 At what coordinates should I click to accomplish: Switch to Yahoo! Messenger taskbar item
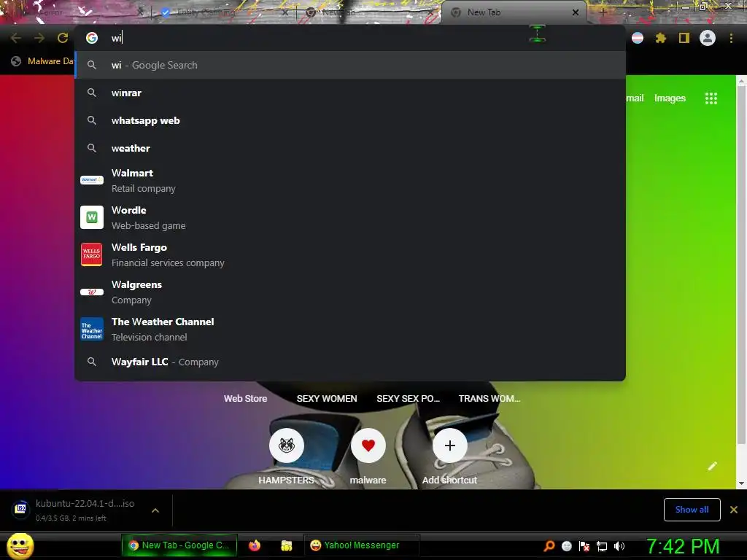[362, 545]
